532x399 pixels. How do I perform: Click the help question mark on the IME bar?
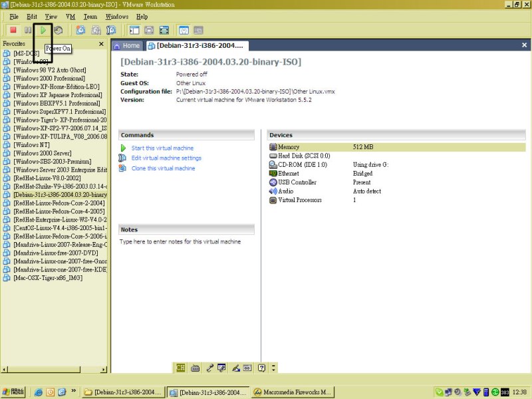(x=261, y=368)
